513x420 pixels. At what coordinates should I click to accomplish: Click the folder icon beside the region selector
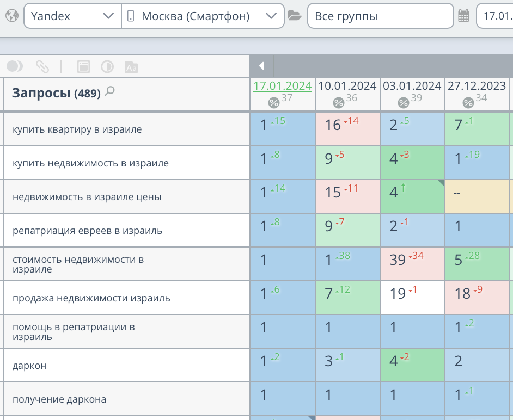click(x=295, y=15)
